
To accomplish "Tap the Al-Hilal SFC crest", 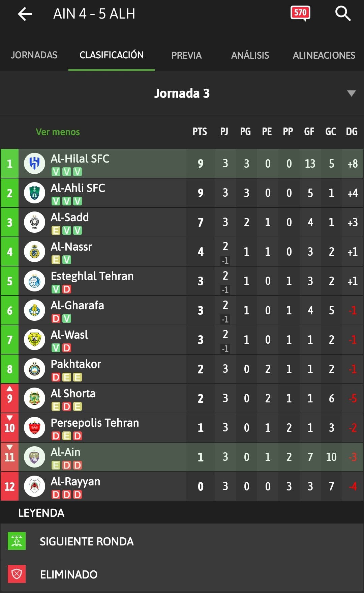I will coord(34,164).
